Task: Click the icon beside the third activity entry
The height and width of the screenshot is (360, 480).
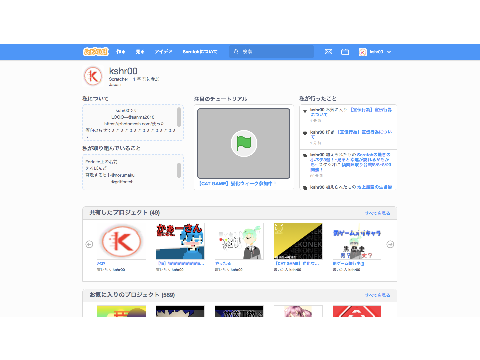Action: pos(305,155)
